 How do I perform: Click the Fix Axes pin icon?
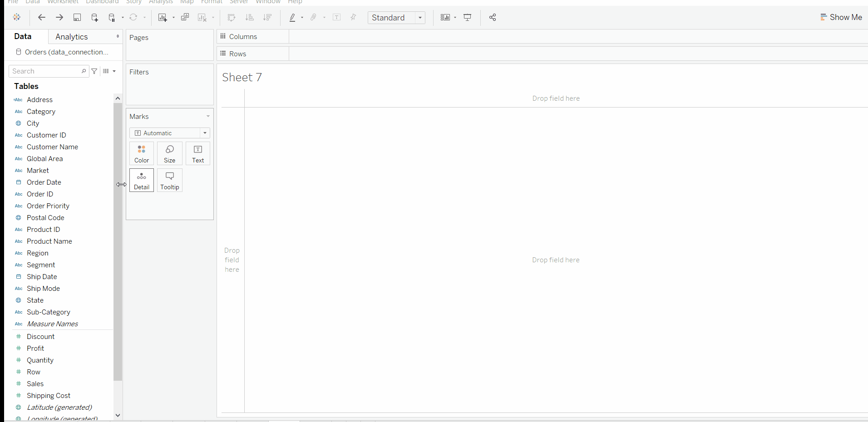(x=353, y=17)
